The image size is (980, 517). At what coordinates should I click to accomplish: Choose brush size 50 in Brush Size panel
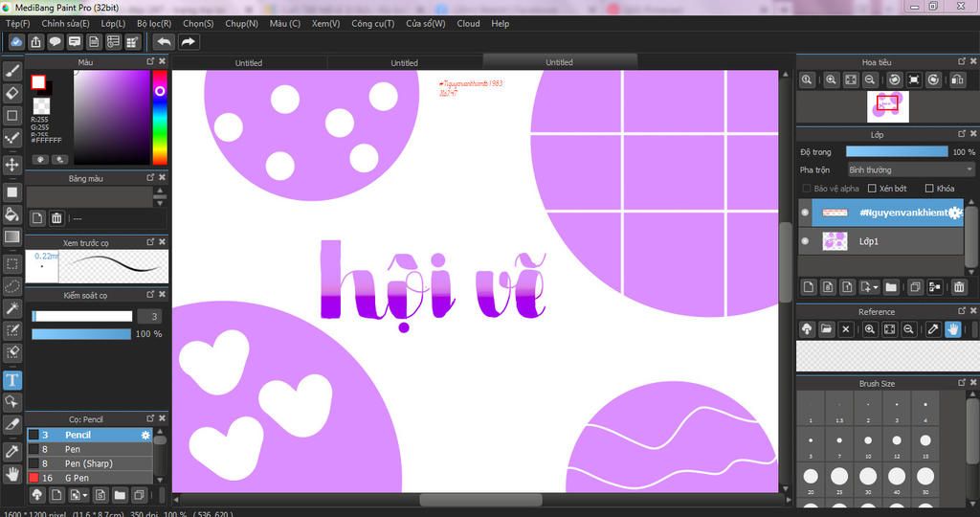pos(925,480)
